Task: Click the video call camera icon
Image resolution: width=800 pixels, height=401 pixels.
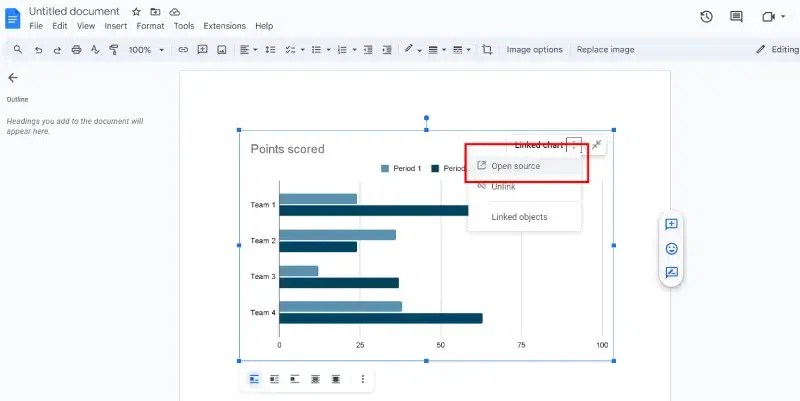Action: (x=768, y=17)
